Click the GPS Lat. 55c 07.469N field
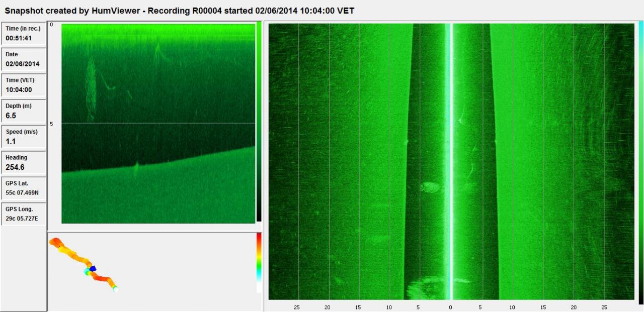Viewport: 644px width, 312px height. click(23, 188)
